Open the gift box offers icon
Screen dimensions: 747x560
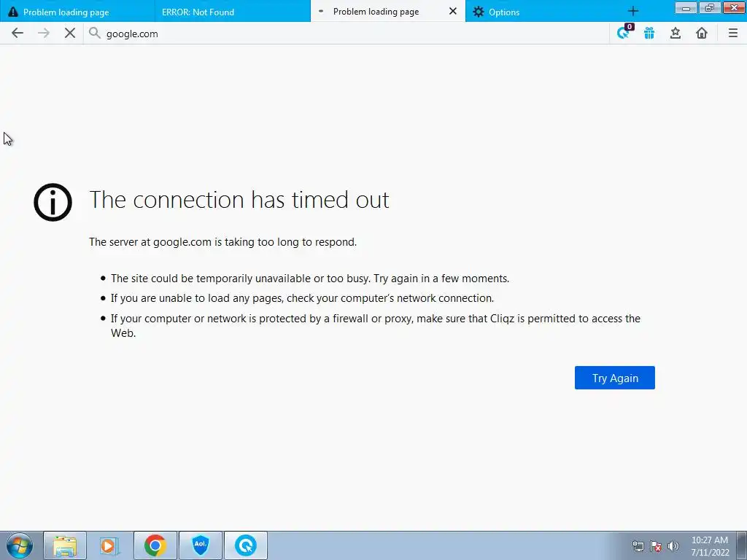[x=649, y=33]
